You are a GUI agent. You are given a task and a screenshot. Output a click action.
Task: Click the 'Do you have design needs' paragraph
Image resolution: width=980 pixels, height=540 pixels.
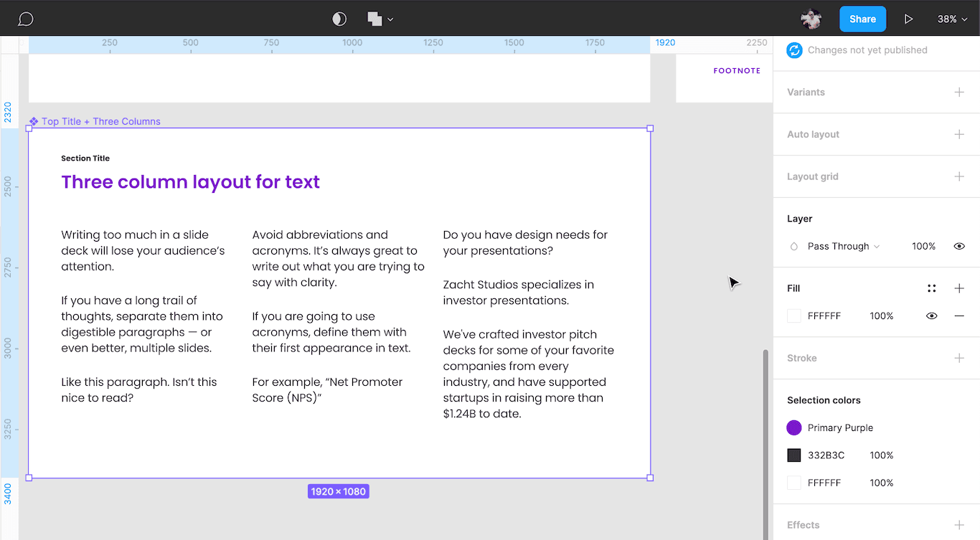click(x=525, y=242)
